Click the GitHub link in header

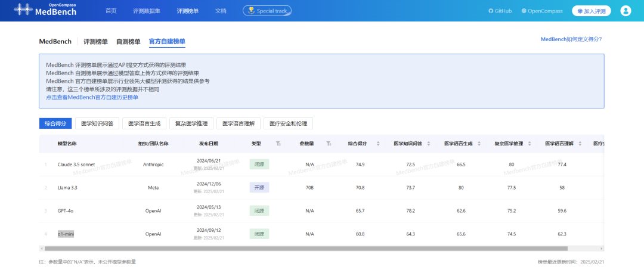(x=500, y=11)
